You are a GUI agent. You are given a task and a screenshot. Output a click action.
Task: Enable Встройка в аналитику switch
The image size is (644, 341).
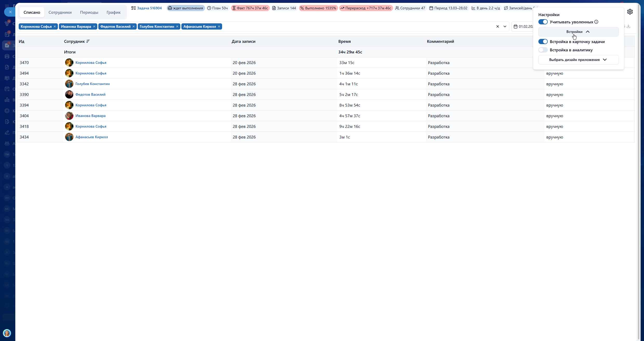pyautogui.click(x=543, y=50)
